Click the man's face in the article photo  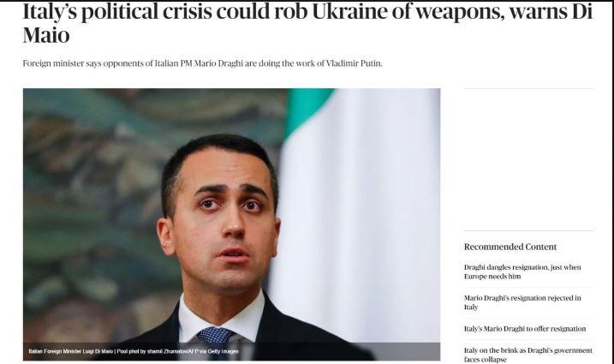point(224,219)
